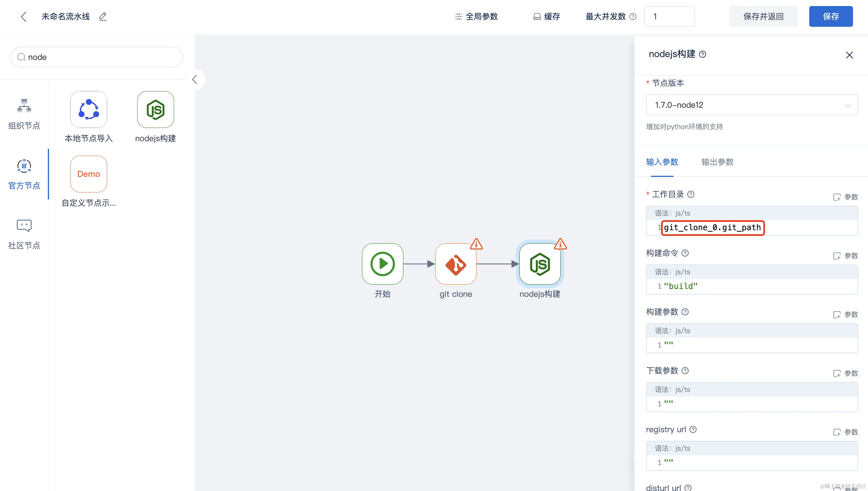Click the back arrow beside the pipeline name
The image size is (868, 491).
coord(23,16)
